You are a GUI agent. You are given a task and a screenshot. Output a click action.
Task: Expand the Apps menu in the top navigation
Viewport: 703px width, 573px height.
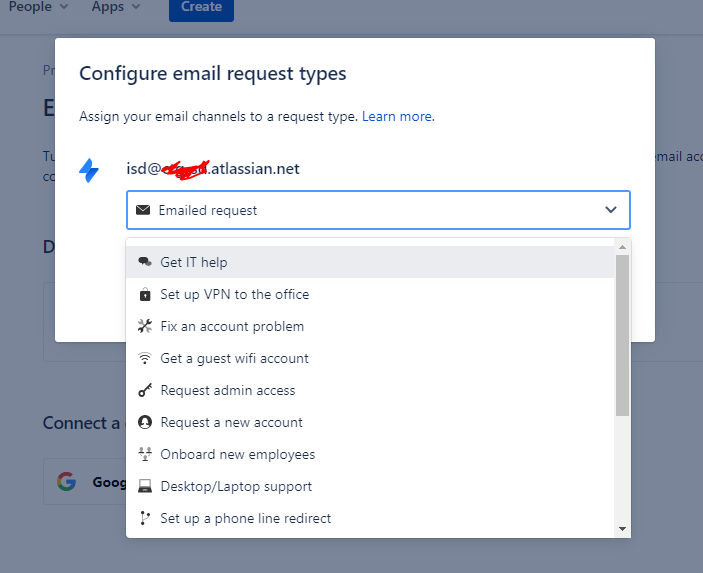(x=116, y=7)
